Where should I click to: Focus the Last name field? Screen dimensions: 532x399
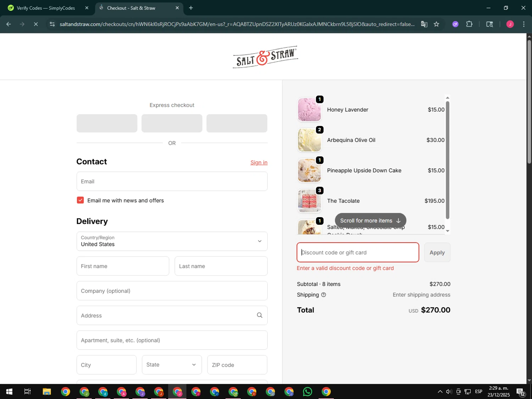coord(221,266)
